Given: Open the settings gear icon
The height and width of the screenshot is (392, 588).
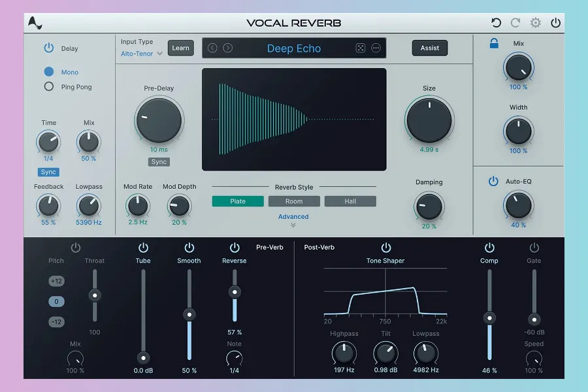Looking at the screenshot, I should tap(536, 23).
